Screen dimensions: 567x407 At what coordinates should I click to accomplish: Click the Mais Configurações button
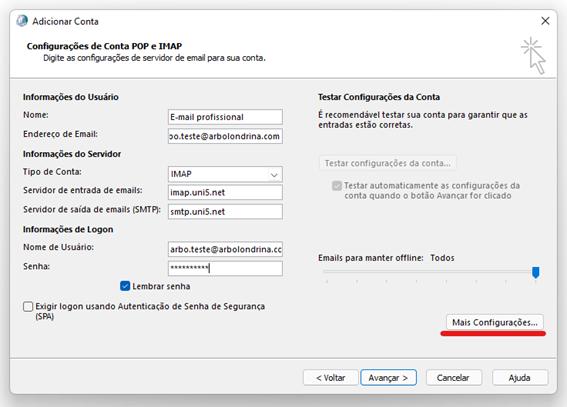[x=495, y=322]
